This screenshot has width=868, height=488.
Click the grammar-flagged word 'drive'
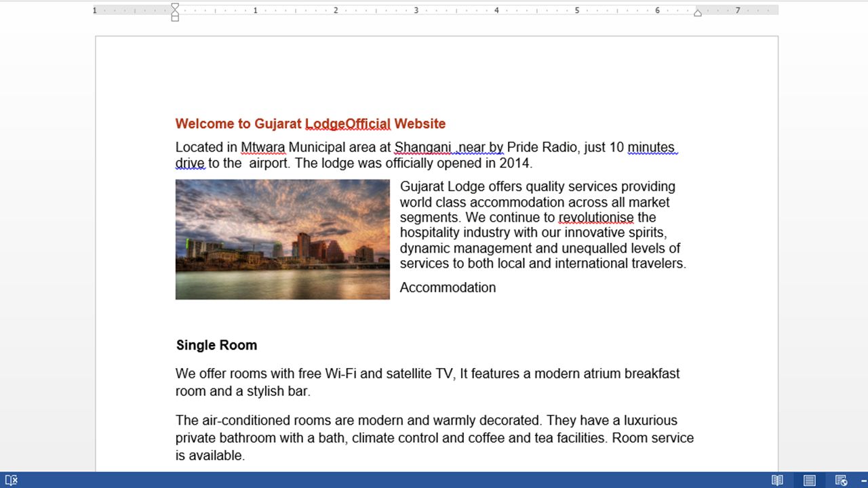190,163
